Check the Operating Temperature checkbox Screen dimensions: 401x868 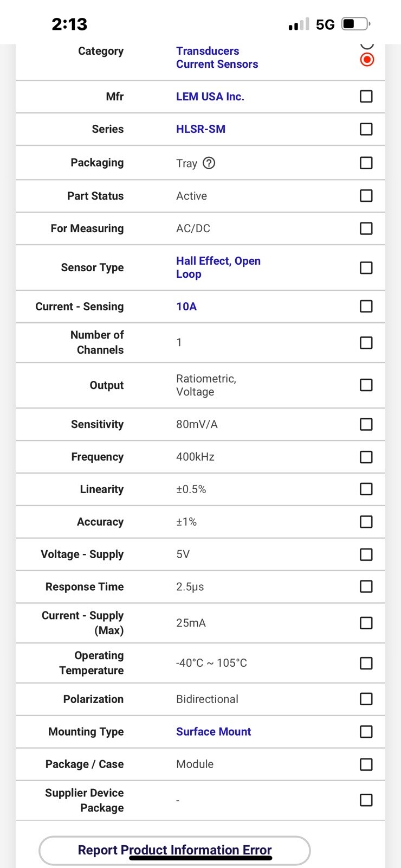tap(366, 663)
